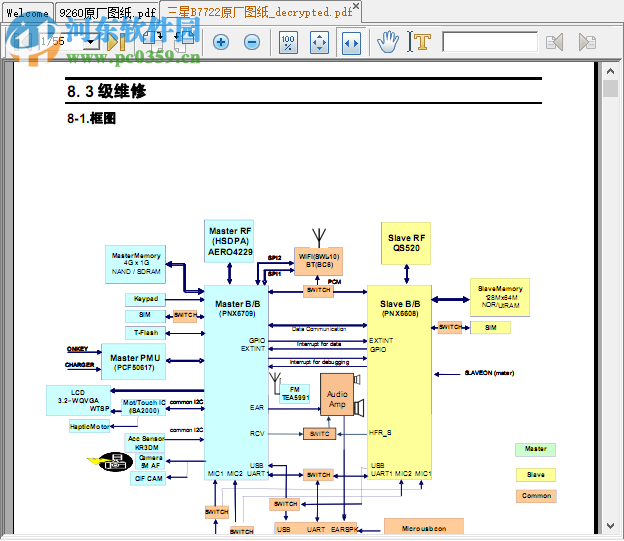Click the Slave RF QS520 box
This screenshot has height=541, width=624.
pyautogui.click(x=406, y=243)
